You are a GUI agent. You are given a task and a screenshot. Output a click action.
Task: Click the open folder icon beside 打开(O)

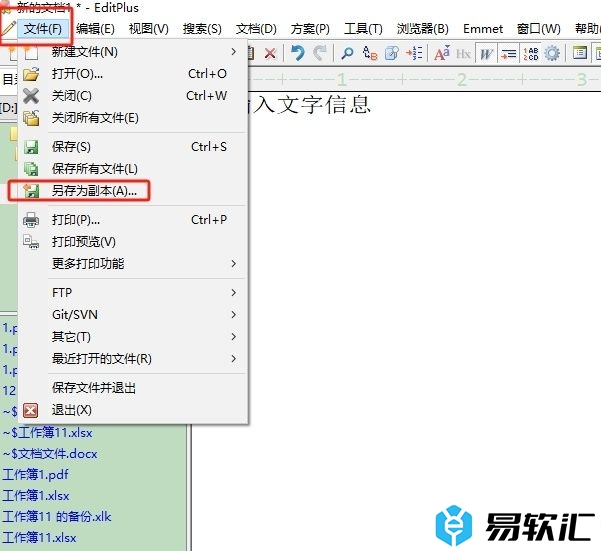[x=31, y=74]
